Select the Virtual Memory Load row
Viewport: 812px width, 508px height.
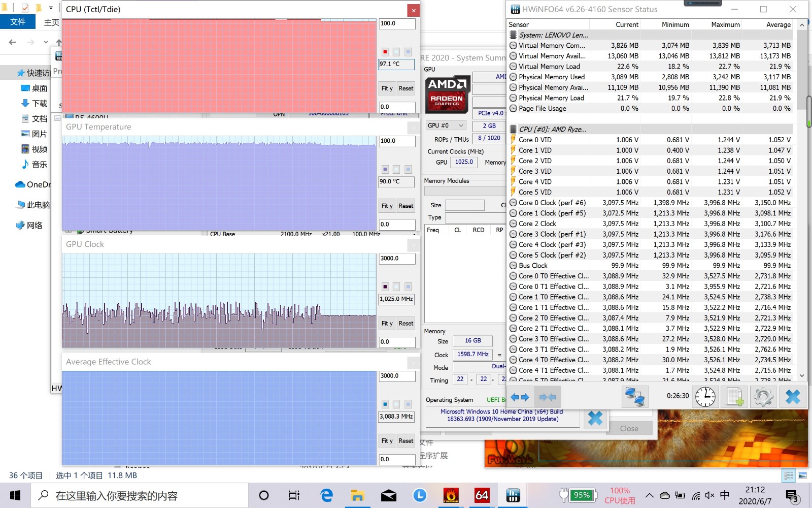point(650,67)
